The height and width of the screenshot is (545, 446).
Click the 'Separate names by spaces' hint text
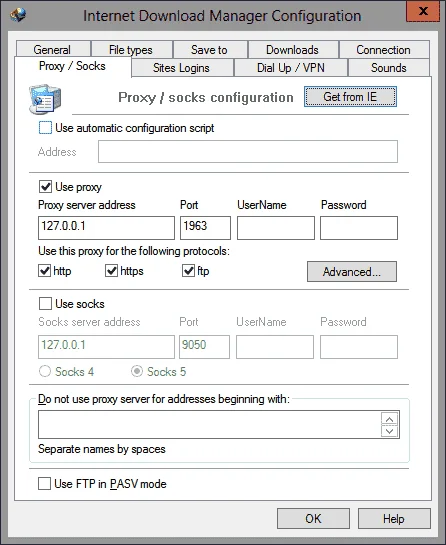click(x=102, y=449)
